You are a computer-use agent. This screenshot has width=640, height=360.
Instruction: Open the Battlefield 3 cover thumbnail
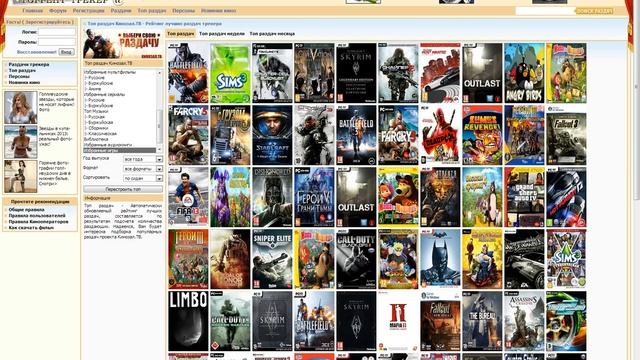point(356,135)
